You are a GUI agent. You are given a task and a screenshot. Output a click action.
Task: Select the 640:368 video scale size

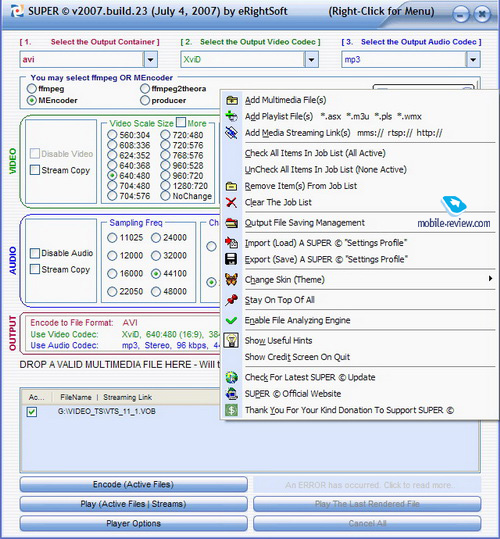(112, 165)
